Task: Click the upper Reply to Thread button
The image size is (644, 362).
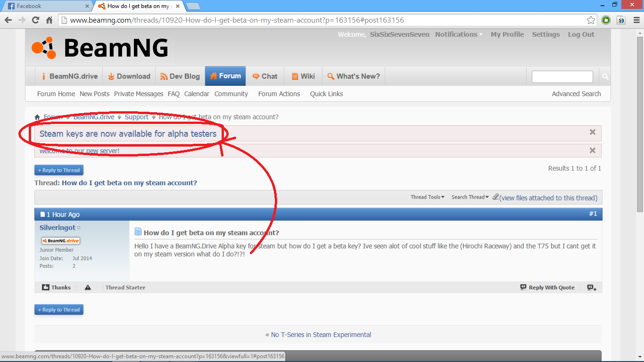Action: click(x=59, y=170)
